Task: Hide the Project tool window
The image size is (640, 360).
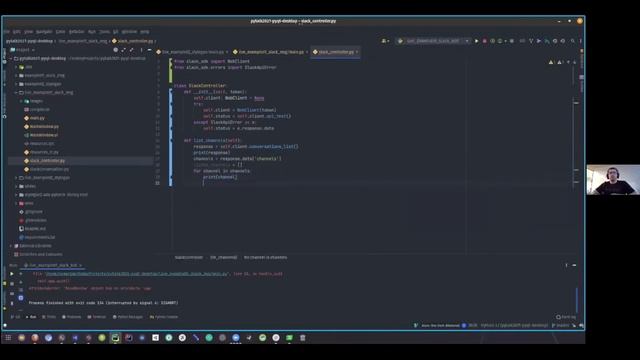Action: click(149, 50)
